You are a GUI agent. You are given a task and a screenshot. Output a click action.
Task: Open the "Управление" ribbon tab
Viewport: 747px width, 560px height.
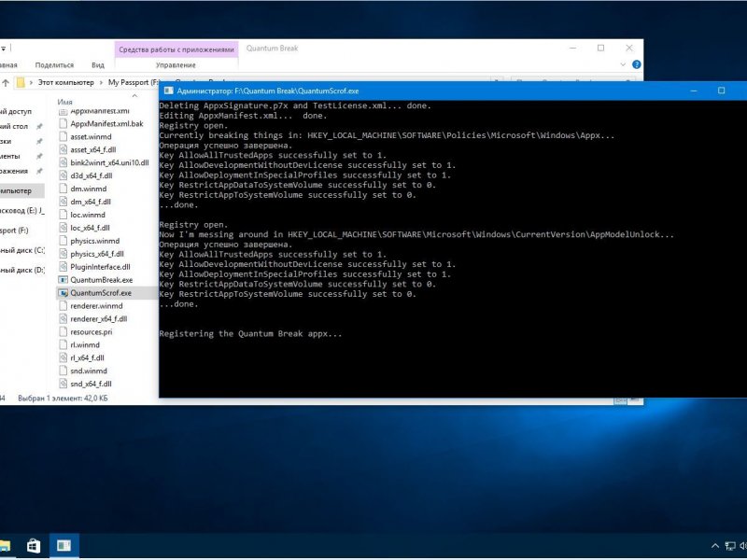176,64
